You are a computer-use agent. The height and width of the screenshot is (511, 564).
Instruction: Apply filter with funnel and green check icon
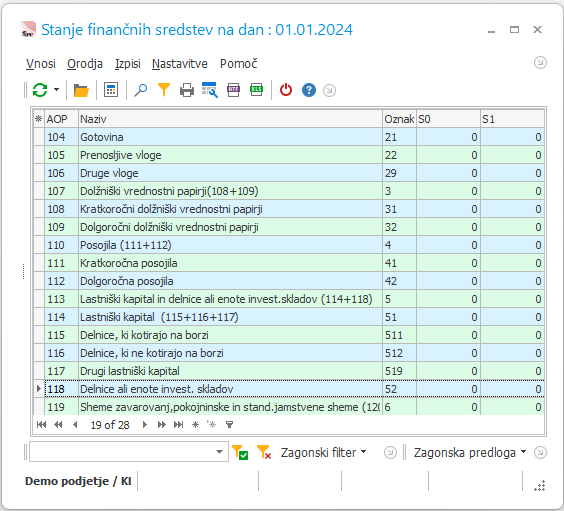point(240,452)
